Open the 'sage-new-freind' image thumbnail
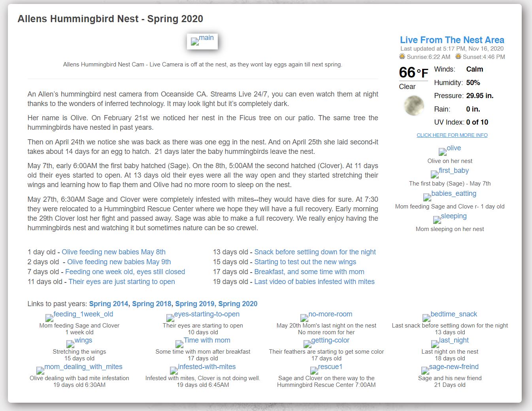 click(450, 368)
